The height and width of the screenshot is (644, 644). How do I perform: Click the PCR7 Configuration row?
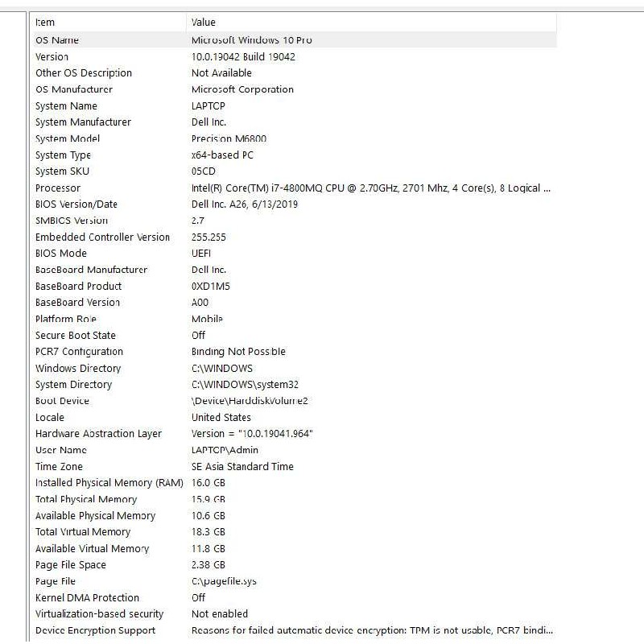[x=295, y=352]
